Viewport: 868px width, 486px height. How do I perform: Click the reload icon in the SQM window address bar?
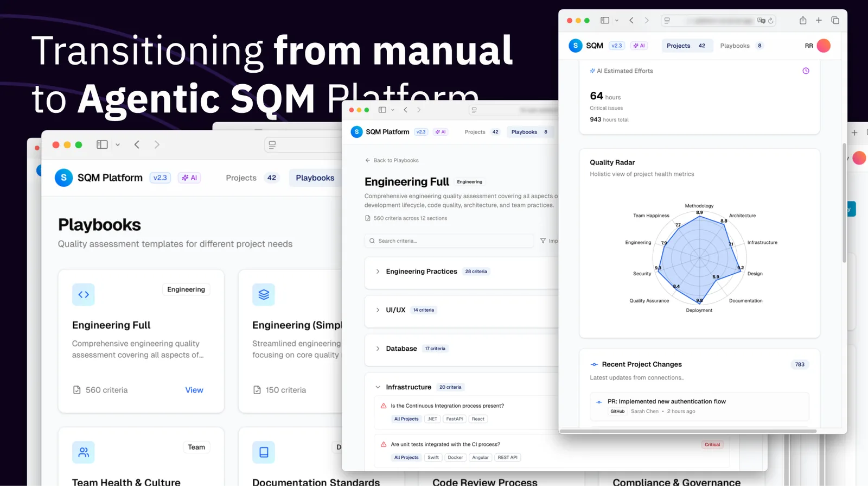[770, 21]
